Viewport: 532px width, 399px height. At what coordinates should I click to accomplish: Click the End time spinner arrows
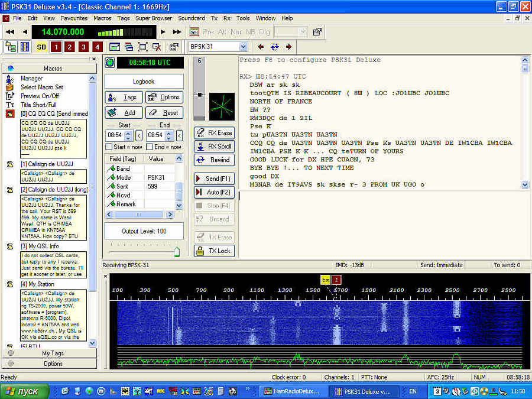point(168,136)
